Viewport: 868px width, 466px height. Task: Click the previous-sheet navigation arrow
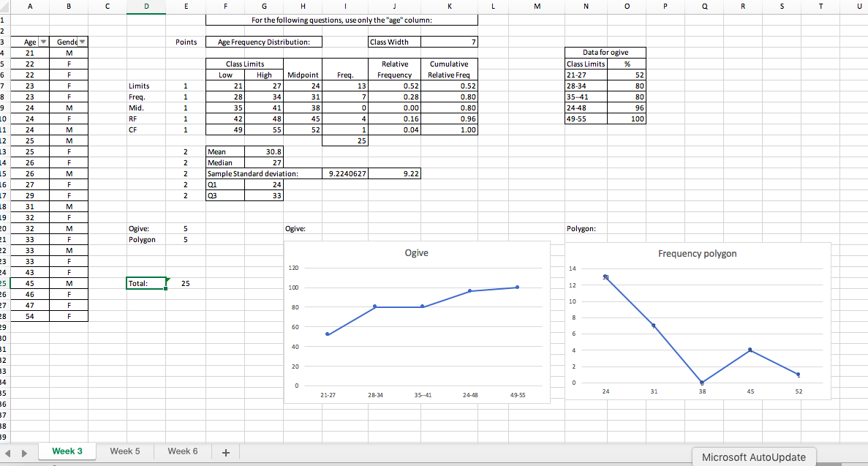point(7,451)
